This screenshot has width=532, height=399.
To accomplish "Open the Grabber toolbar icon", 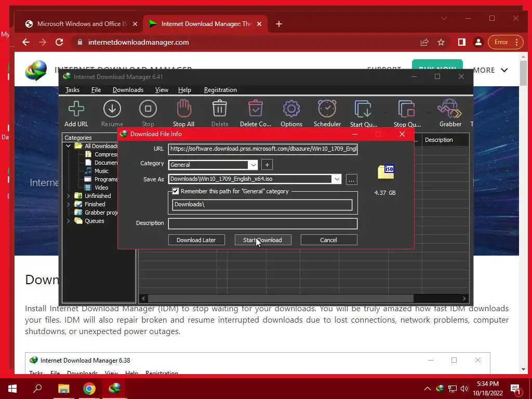I will click(449, 109).
